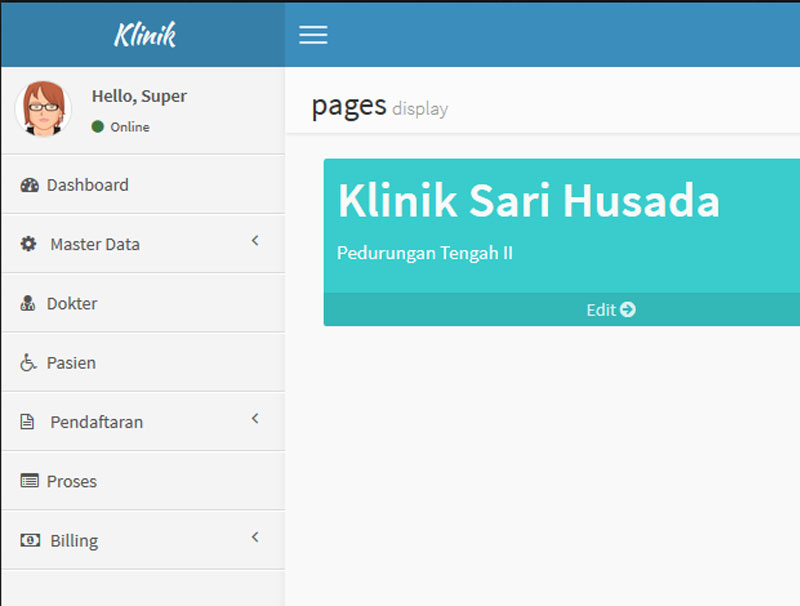The width and height of the screenshot is (800, 606).
Task: Open the Pasien menu label
Action: 71,363
